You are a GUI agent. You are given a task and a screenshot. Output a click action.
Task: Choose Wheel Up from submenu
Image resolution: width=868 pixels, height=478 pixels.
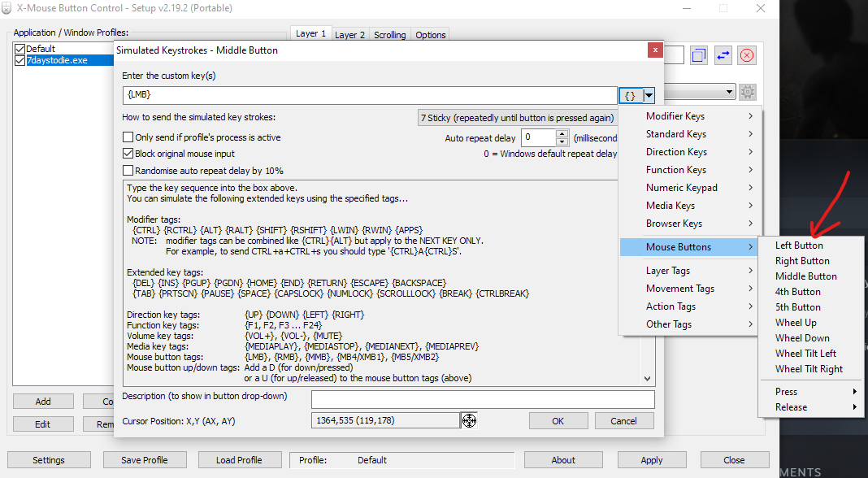point(811,323)
